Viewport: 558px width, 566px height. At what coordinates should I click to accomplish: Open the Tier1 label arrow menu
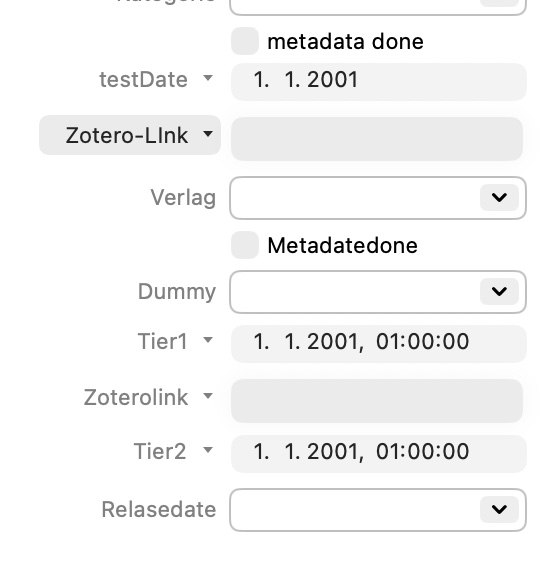208,340
